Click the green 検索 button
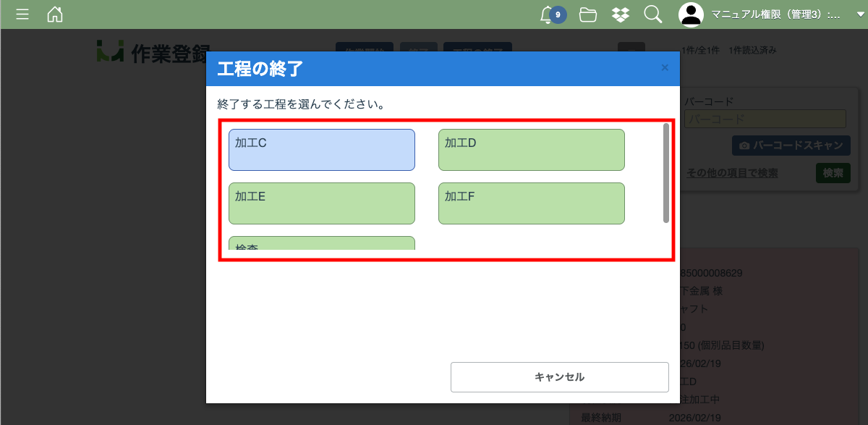This screenshot has height=425, width=868. [x=833, y=173]
